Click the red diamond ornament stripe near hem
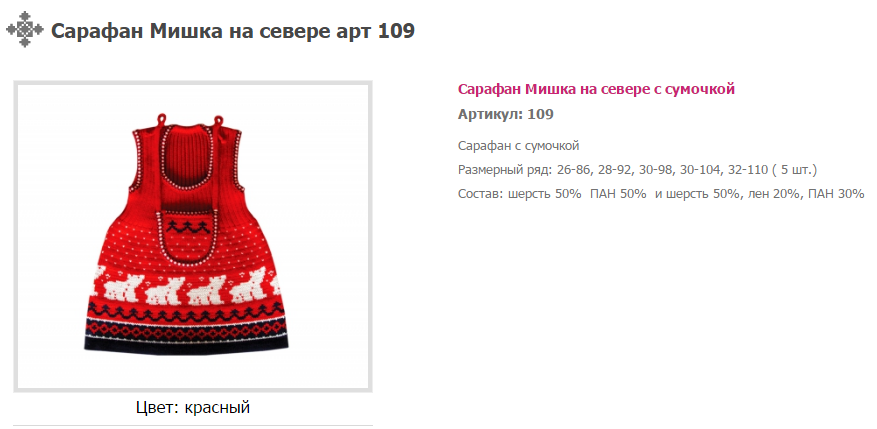 tap(187, 326)
